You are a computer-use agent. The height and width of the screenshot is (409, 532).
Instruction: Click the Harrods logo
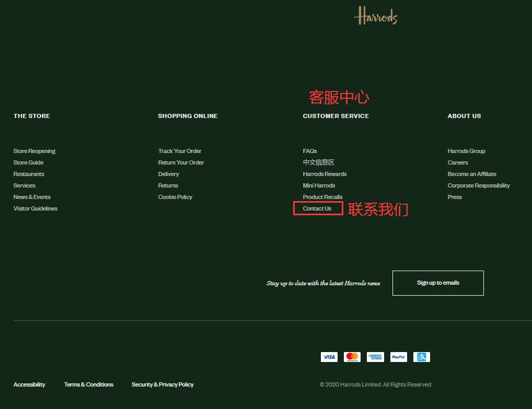[375, 16]
